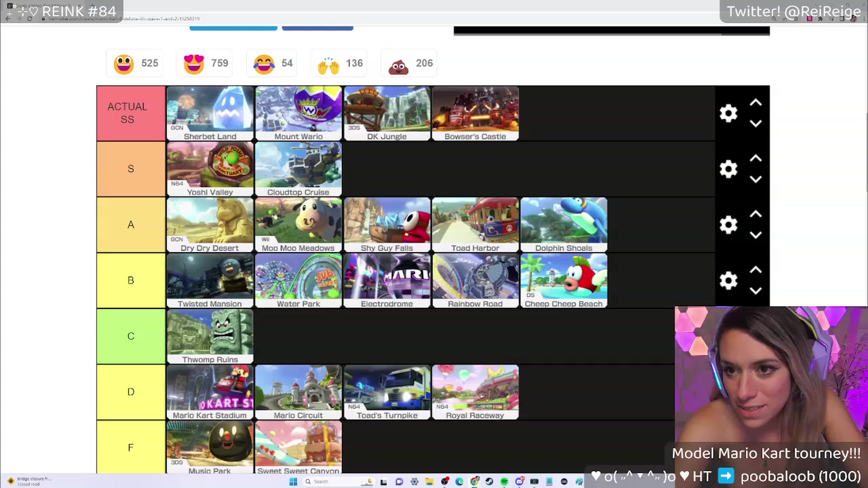Select the Sweet Sweet Canyon track tile
This screenshot has width=868, height=488.
[298, 447]
